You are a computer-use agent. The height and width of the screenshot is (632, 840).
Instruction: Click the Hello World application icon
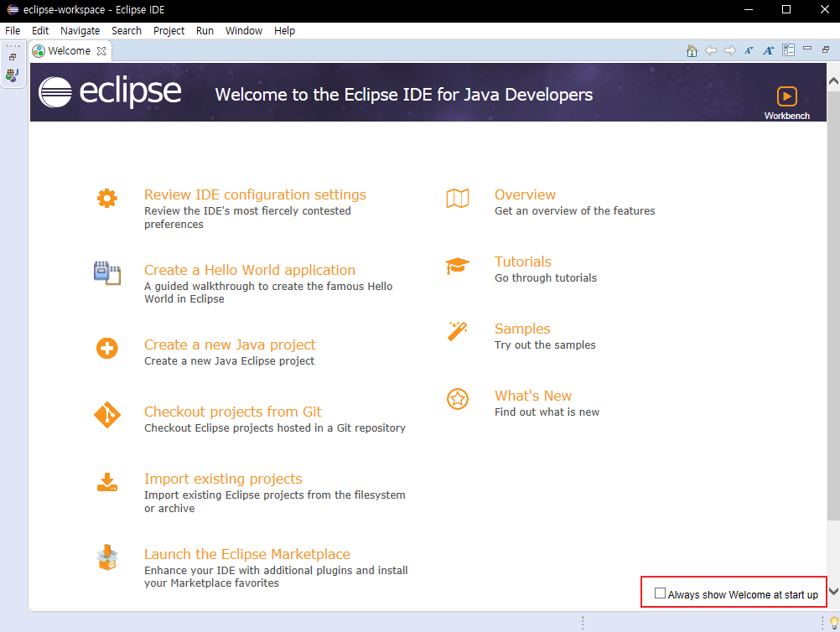pyautogui.click(x=106, y=273)
